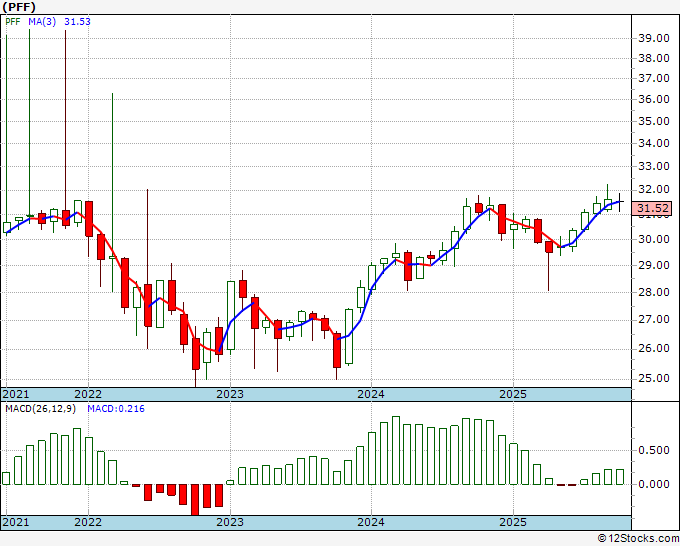Click the 2021 marker on MACD timeline
This screenshot has height=546, width=680.
coord(16,522)
